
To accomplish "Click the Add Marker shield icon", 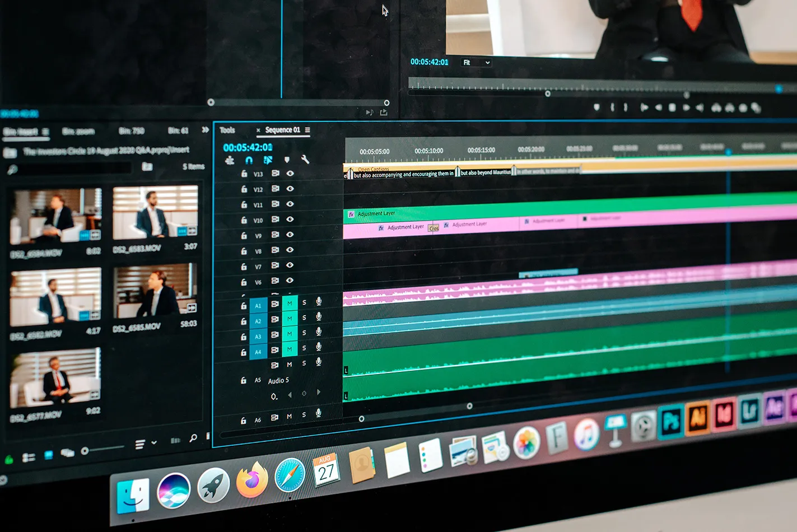I will coord(287,160).
